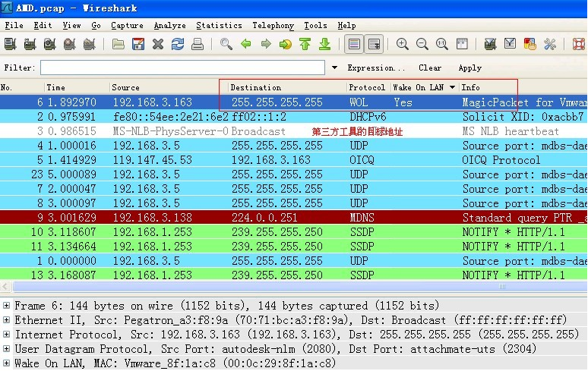Viewport: 588px width, 371px height.
Task: Sort by the Time column header
Action: pos(77,87)
